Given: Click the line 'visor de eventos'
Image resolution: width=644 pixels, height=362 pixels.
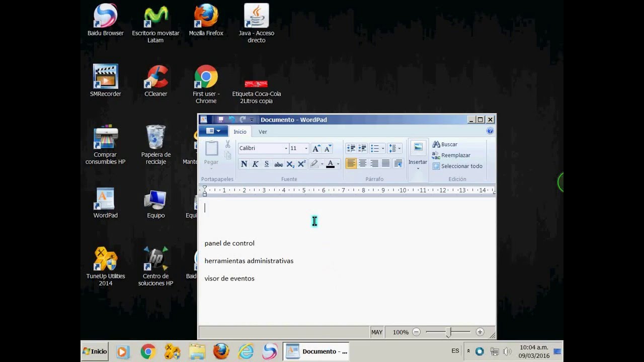Looking at the screenshot, I should 229,279.
